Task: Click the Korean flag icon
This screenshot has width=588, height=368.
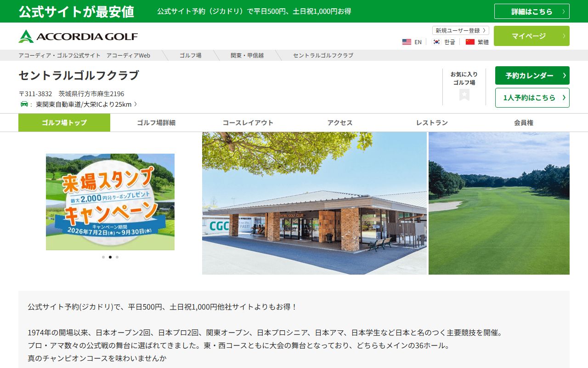Action: point(436,42)
